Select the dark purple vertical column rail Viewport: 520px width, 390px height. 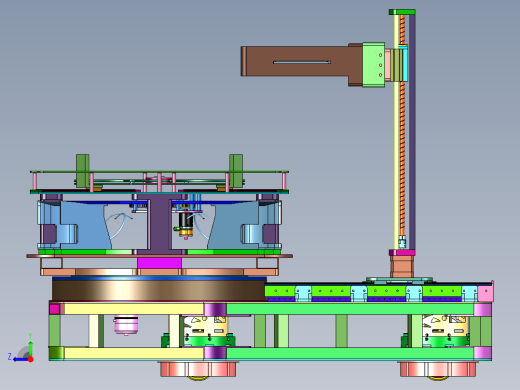coord(412,132)
